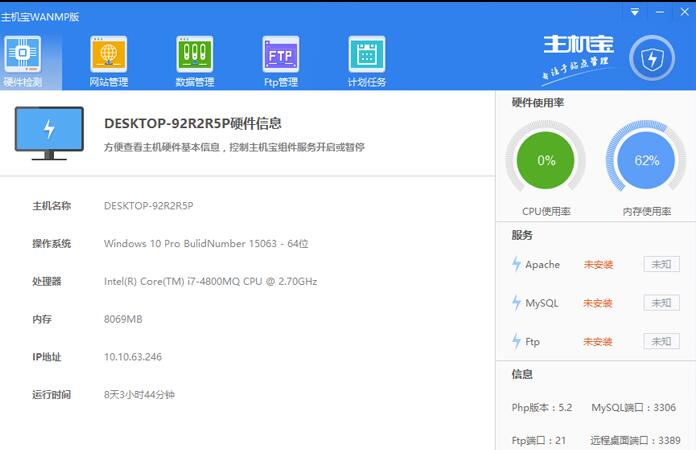Click the MySQL 未安装 status link
Screen dimensions: 696x450
tap(598, 303)
